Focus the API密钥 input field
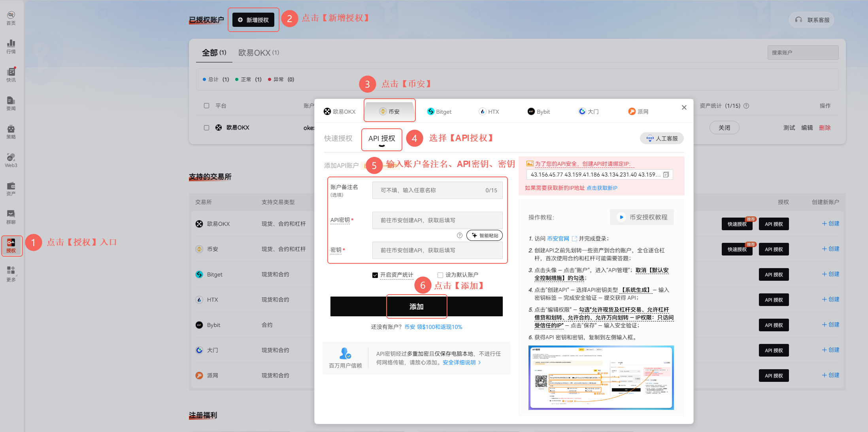Image resolution: width=868 pixels, height=432 pixels. (x=438, y=220)
